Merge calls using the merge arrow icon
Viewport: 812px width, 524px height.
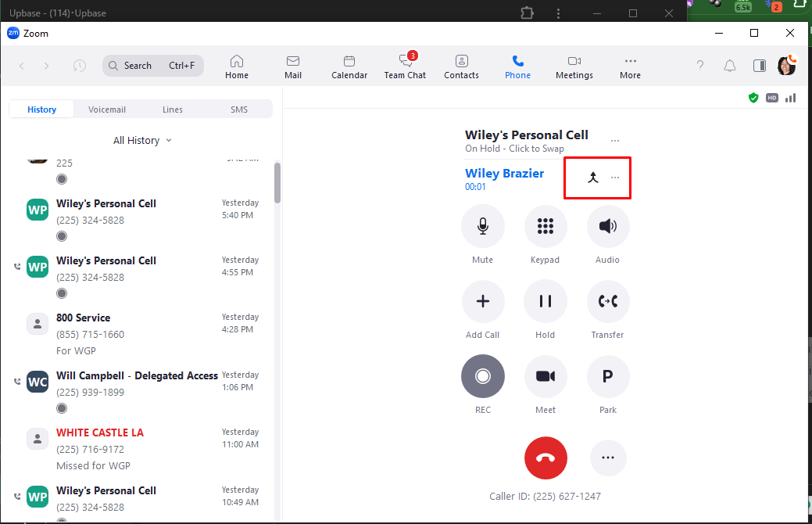pos(593,178)
